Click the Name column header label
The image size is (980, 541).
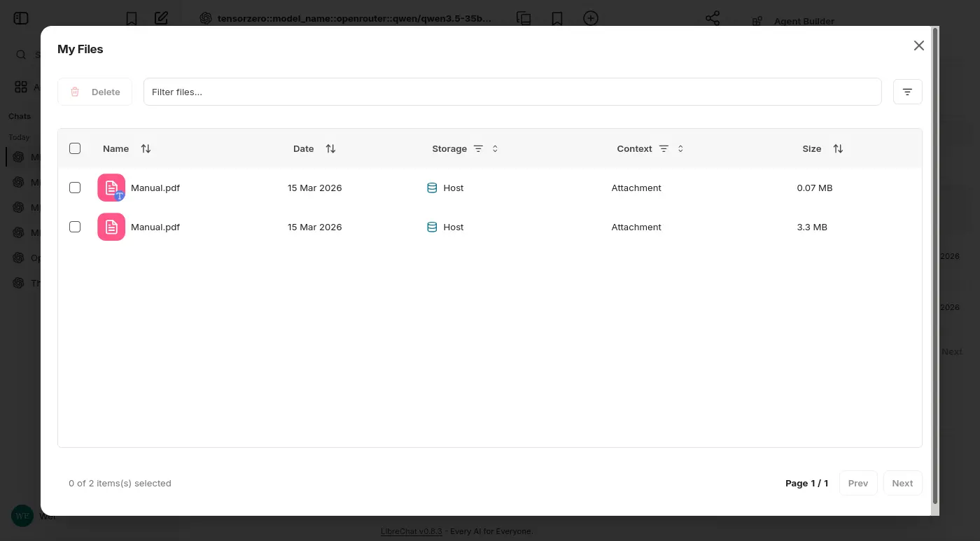115,148
